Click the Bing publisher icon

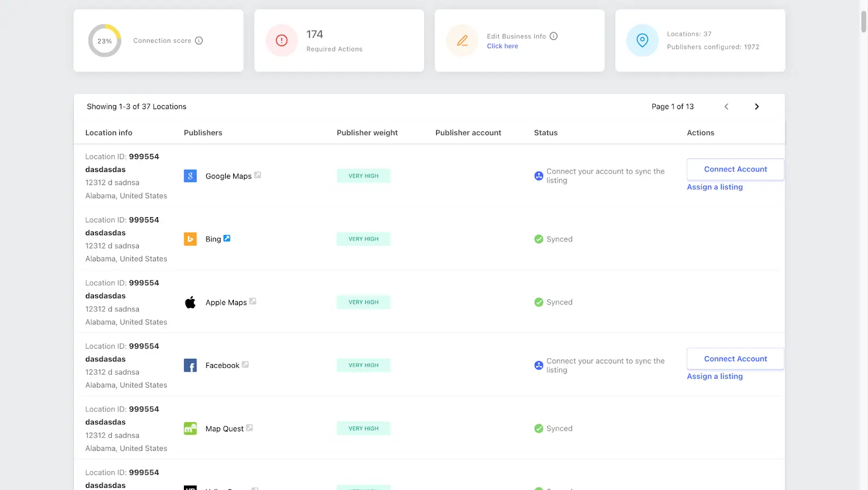coord(190,239)
